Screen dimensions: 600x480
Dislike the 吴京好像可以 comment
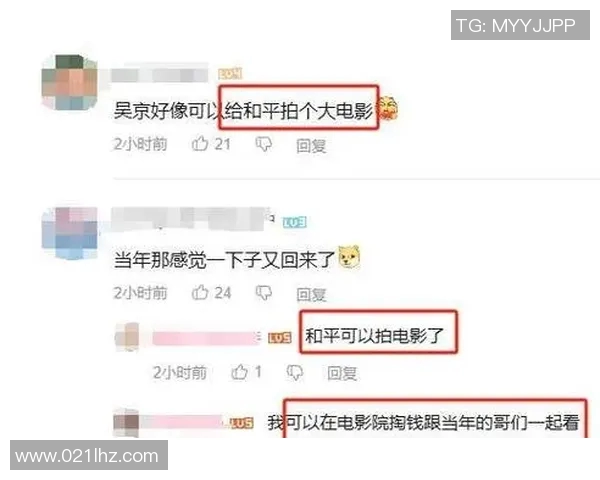point(264,144)
